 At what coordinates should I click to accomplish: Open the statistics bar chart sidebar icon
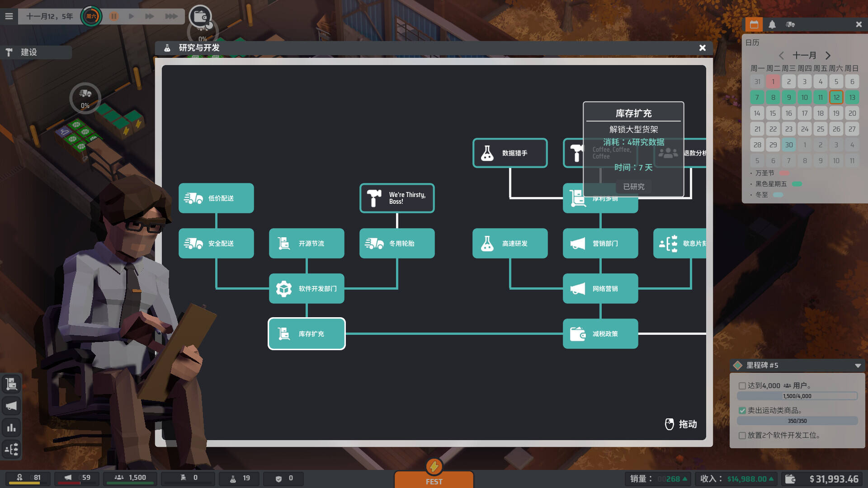[11, 427]
